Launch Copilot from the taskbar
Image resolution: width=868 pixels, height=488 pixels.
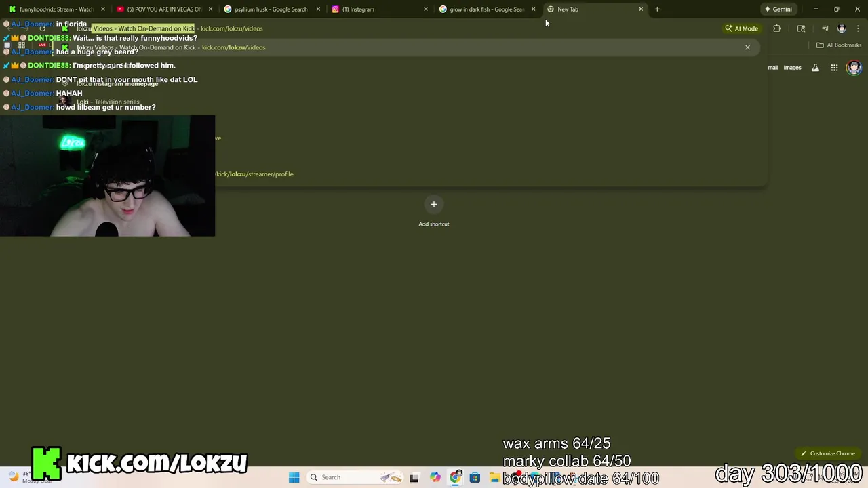pos(435,477)
